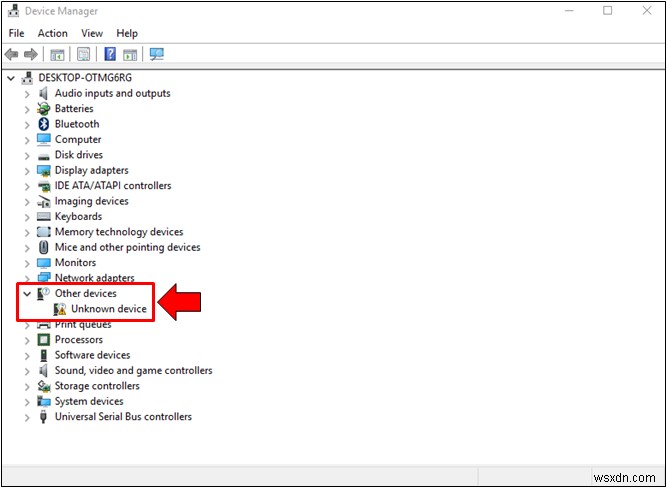Select the Unknown device entry
The height and width of the screenshot is (488, 667).
[x=109, y=309]
